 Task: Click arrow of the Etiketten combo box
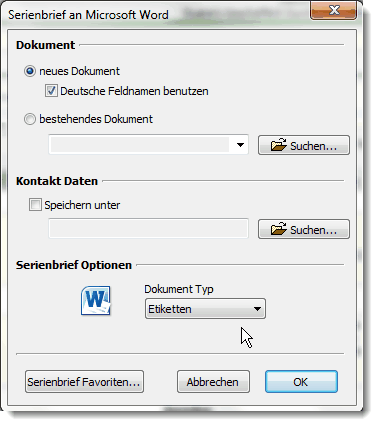tap(257, 309)
